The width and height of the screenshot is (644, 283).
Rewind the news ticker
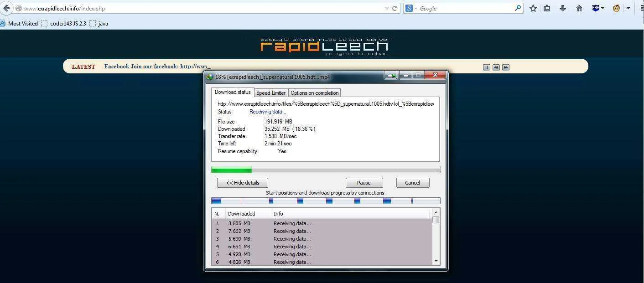coord(496,67)
